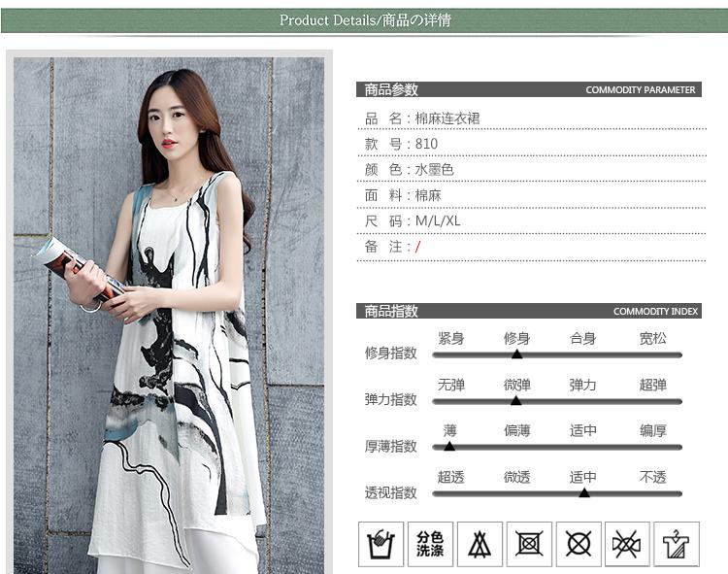The width and height of the screenshot is (728, 574).
Task: Click the 弹力指数 slider triangle marker
Action: pos(516,400)
